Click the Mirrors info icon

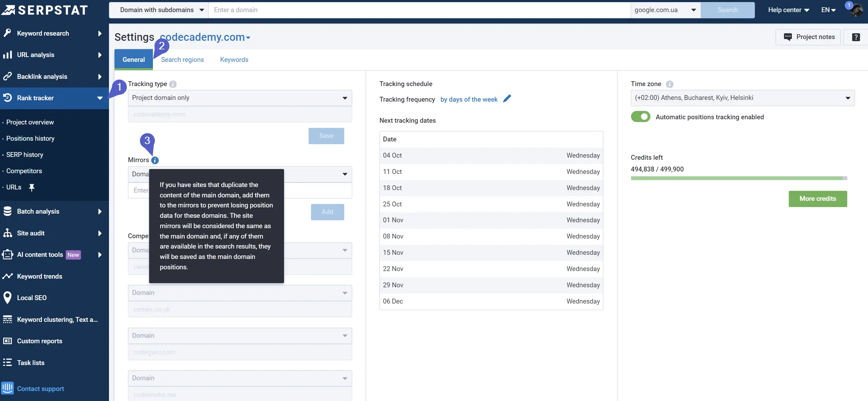(x=155, y=160)
